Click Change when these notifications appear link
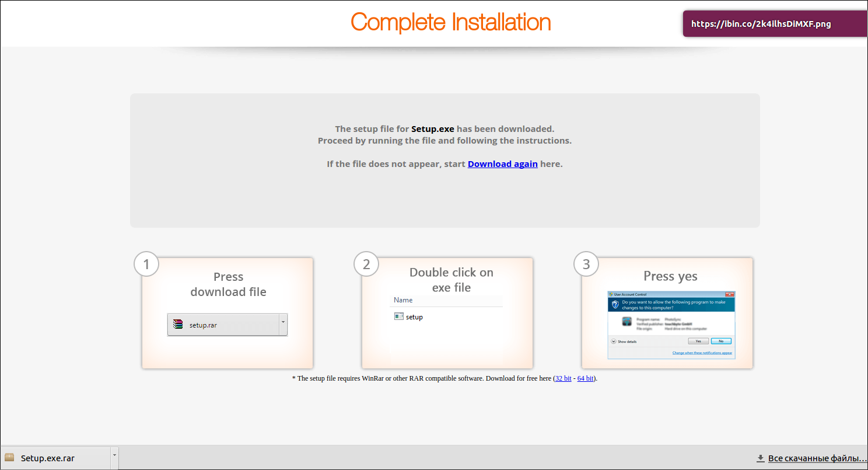 702,353
